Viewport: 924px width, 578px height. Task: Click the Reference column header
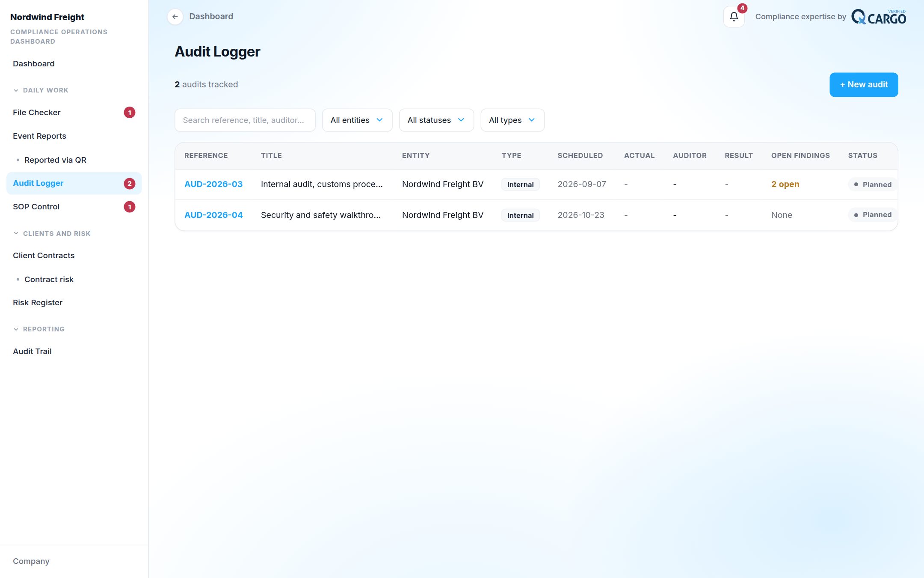coord(206,155)
